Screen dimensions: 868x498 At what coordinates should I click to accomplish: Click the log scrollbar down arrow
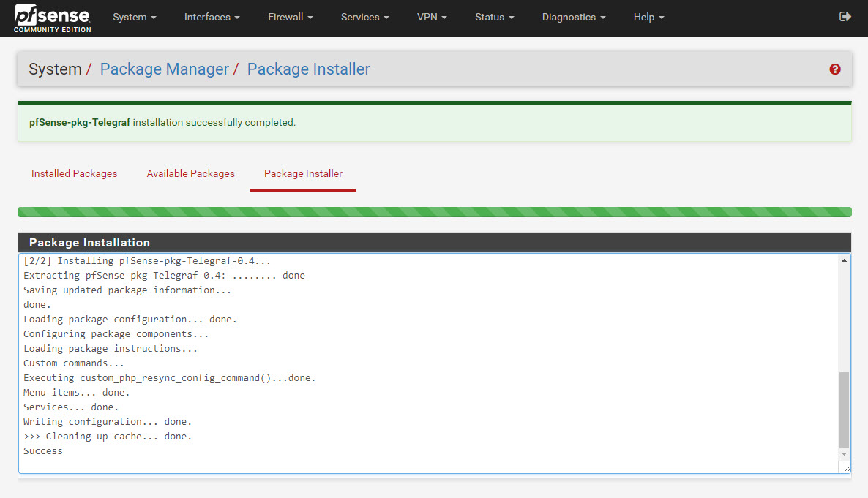click(x=844, y=454)
